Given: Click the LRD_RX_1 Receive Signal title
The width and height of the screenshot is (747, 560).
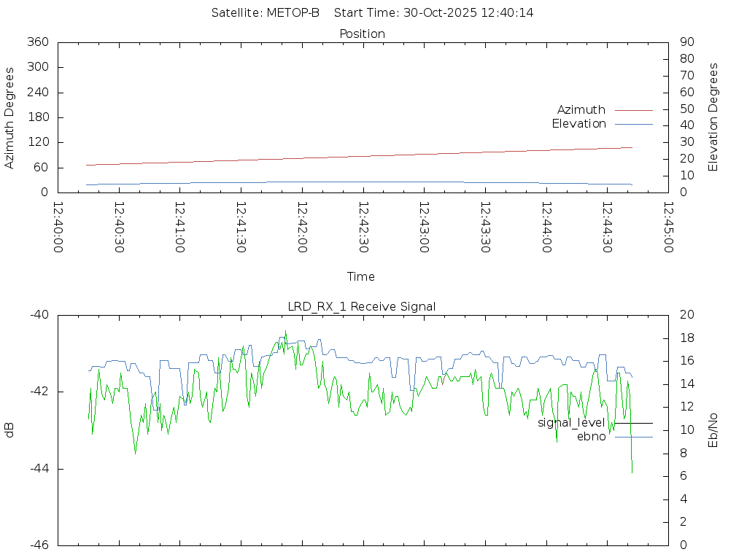Looking at the screenshot, I should 362,306.
